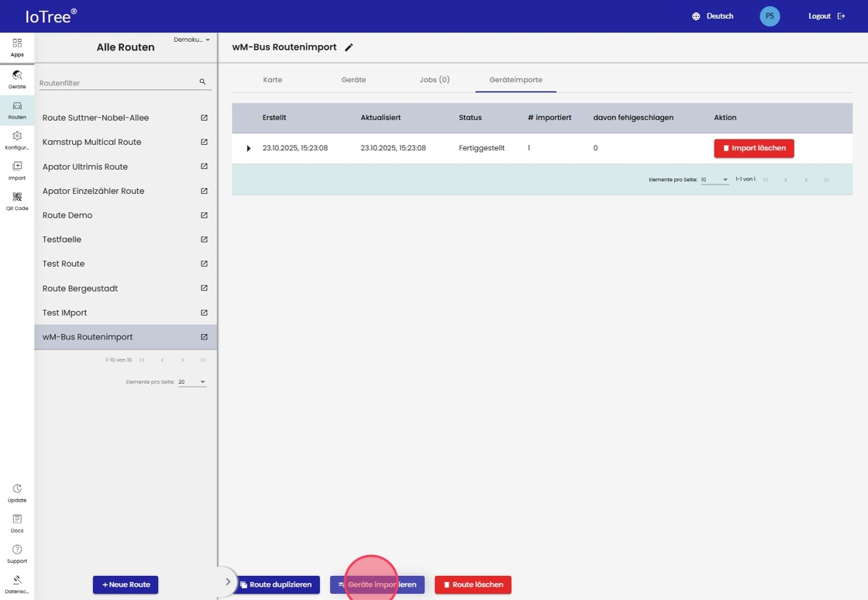Click into the Routenfilter input field
Image resolution: width=868 pixels, height=600 pixels.
(116, 83)
